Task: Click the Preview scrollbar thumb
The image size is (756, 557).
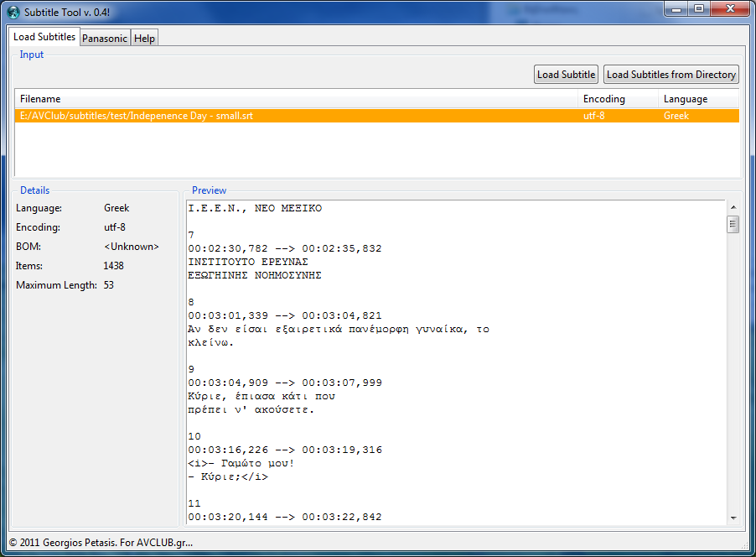Action: click(x=733, y=225)
